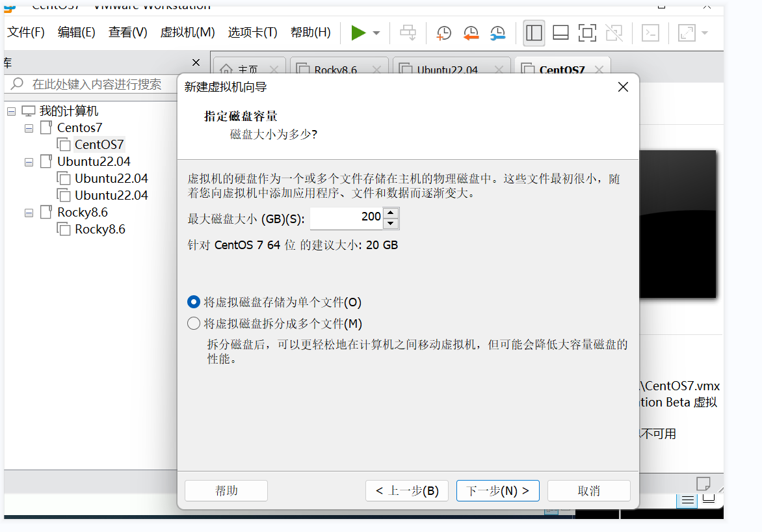Click the 磁盘大小为多少? subtitle
This screenshot has height=532, width=762.
click(x=274, y=134)
